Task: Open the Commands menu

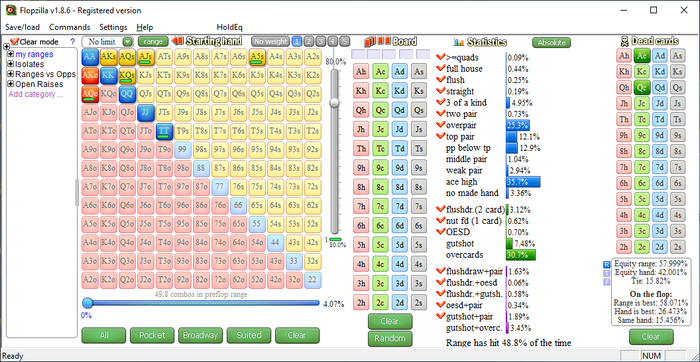Action: 70,27
